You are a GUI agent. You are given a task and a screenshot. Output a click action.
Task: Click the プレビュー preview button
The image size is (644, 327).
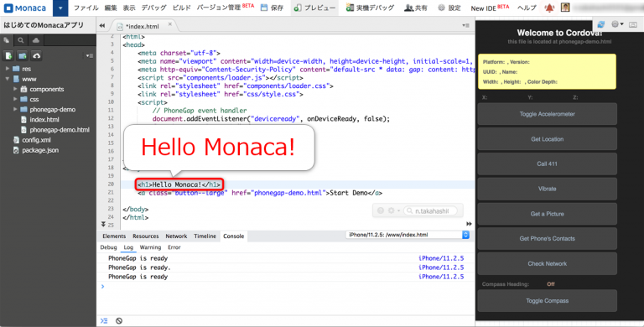(314, 8)
